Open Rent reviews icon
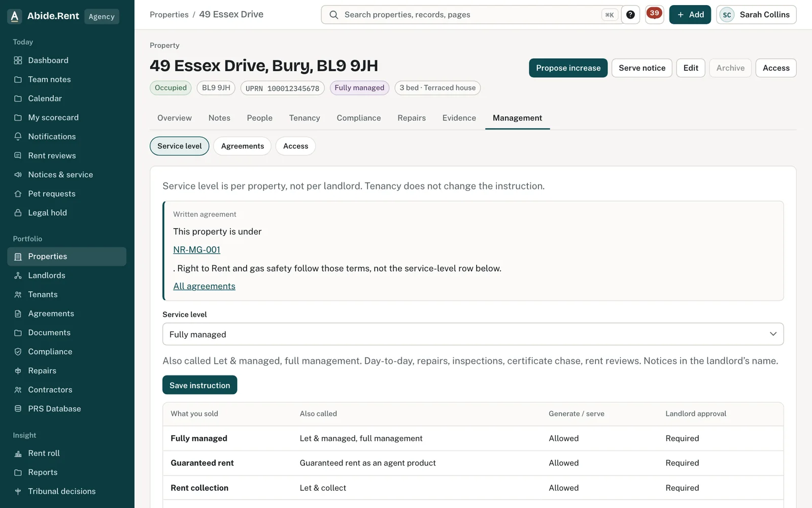Screen dimensions: 812x508 [x=18, y=155]
